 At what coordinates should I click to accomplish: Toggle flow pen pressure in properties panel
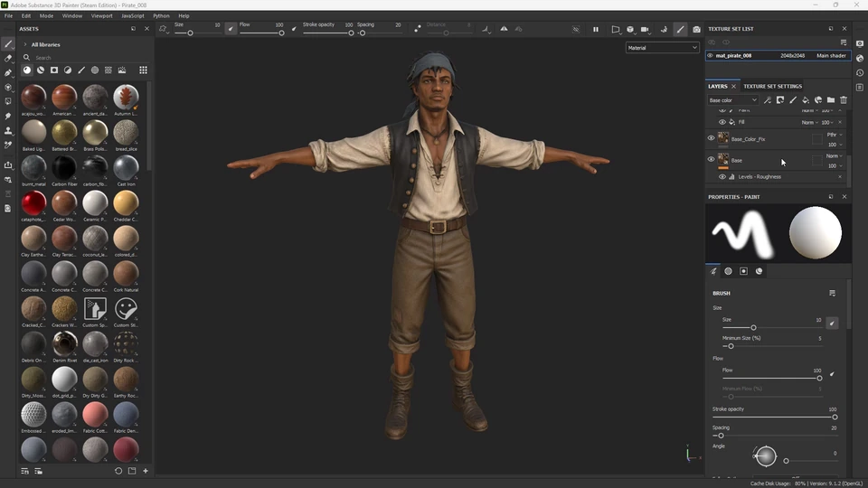pyautogui.click(x=832, y=374)
